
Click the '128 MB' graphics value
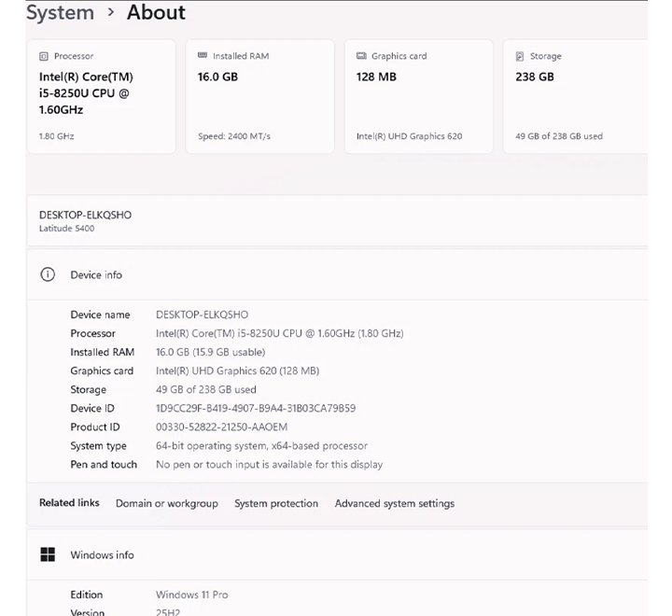376,77
